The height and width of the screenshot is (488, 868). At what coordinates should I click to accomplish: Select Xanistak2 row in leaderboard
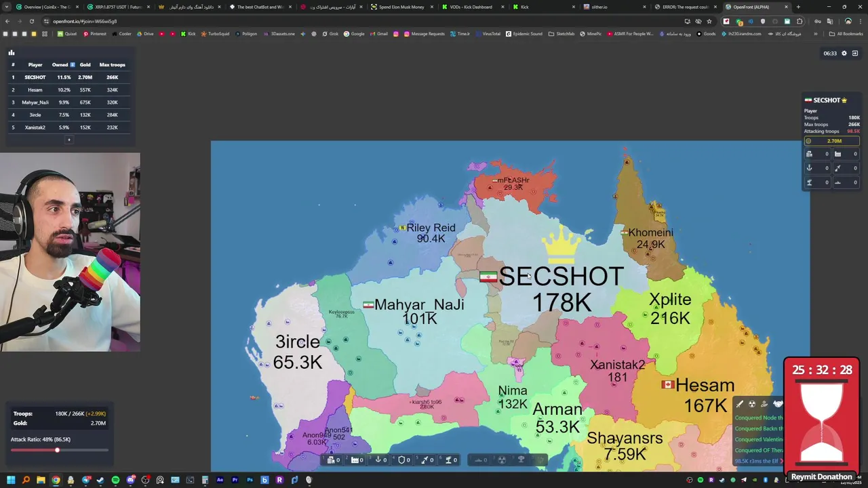[68, 127]
